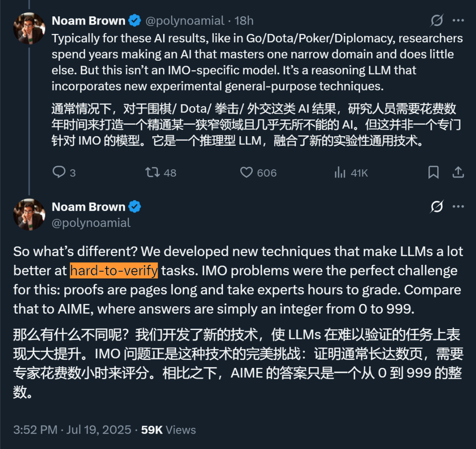Bookmark the first Noam Brown tweet
The width and height of the screenshot is (476, 449).
click(x=433, y=172)
